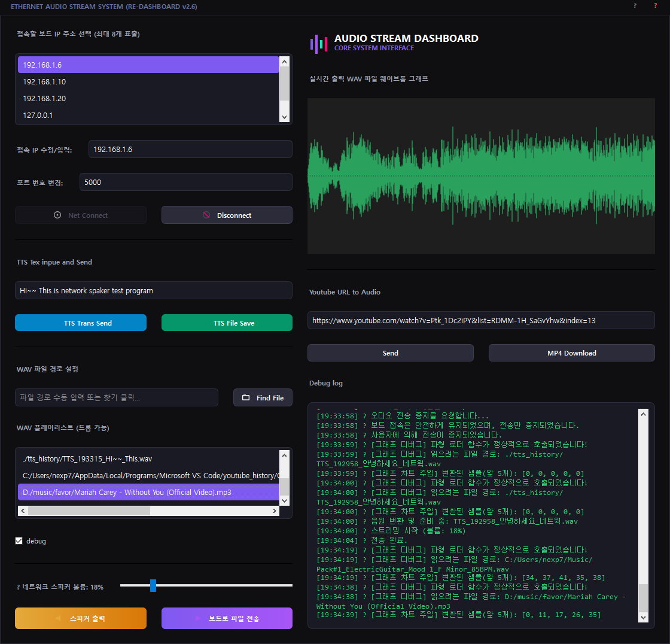Toggle the debug checkbox
670x644 pixels.
pos(19,541)
